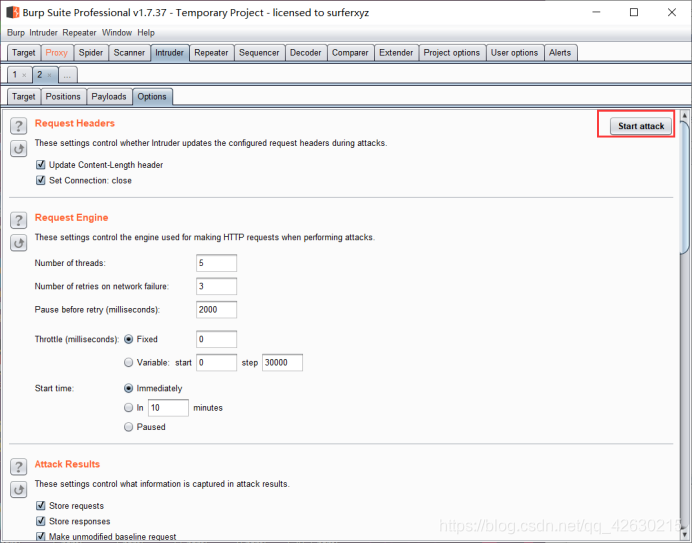Switch to the Scanner tab
This screenshot has height=544, width=692.
129,53
